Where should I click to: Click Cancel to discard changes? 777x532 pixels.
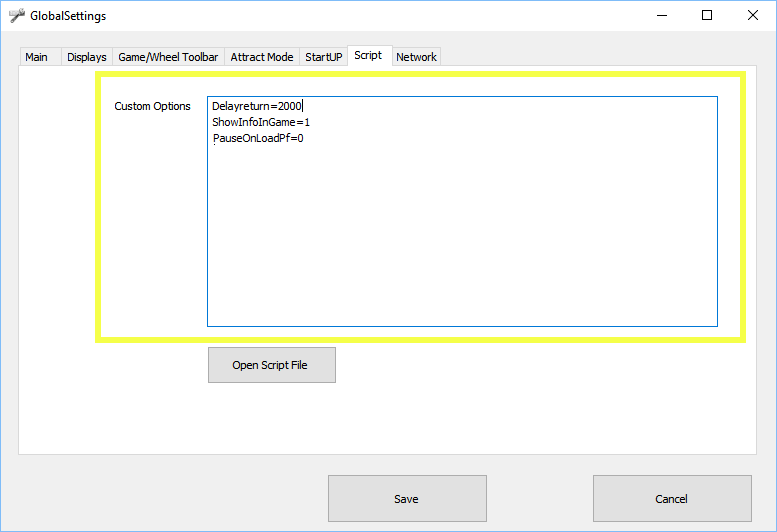[x=671, y=498]
